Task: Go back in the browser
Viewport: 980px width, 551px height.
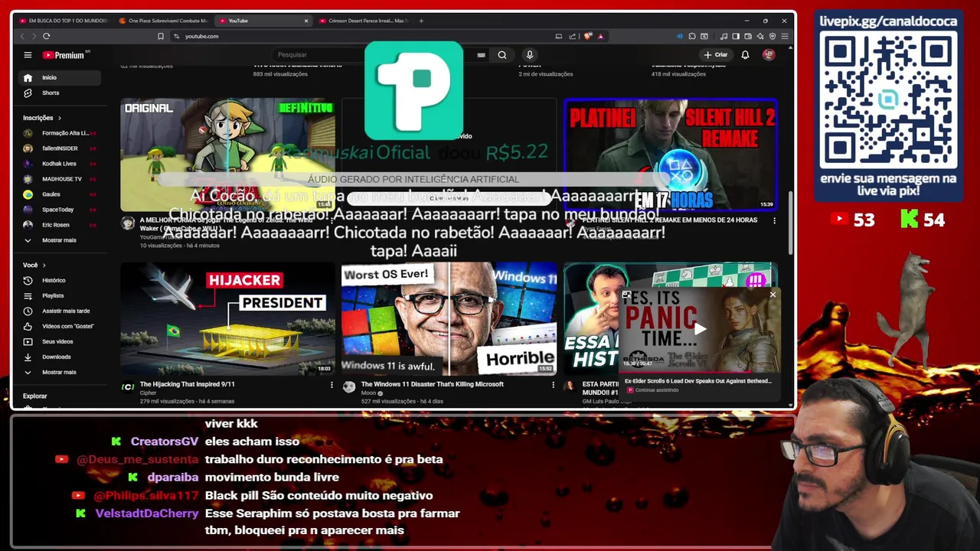Action: [x=22, y=36]
